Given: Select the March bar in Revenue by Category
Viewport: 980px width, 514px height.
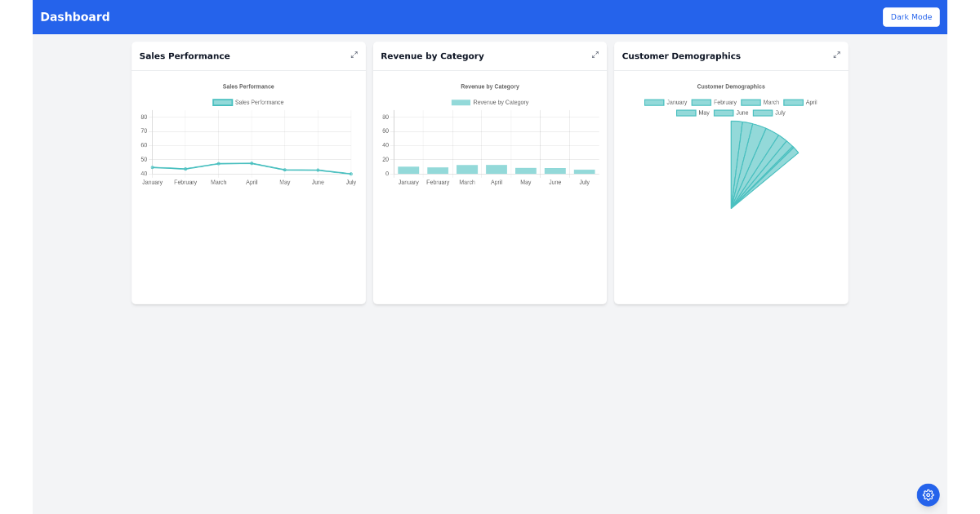Looking at the screenshot, I should pos(466,170).
